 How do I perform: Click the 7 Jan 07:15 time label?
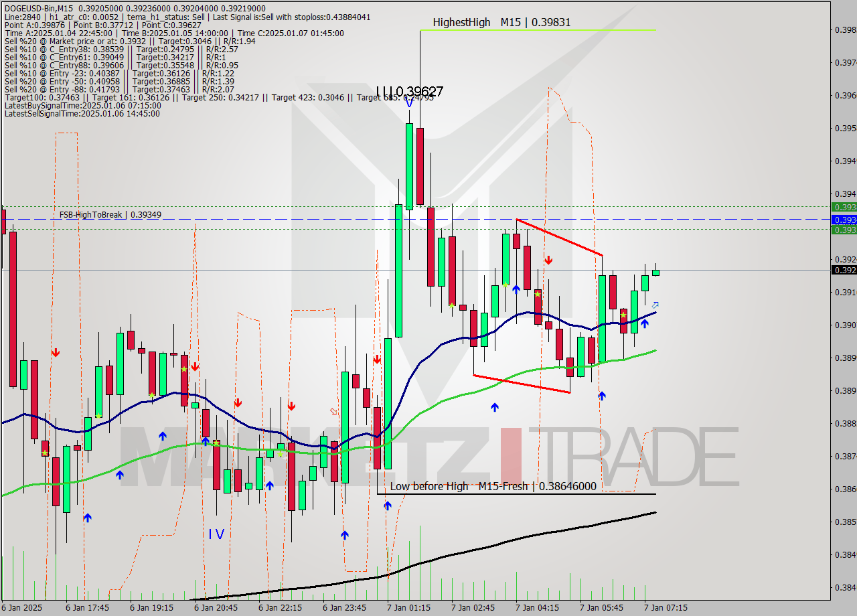(666, 607)
